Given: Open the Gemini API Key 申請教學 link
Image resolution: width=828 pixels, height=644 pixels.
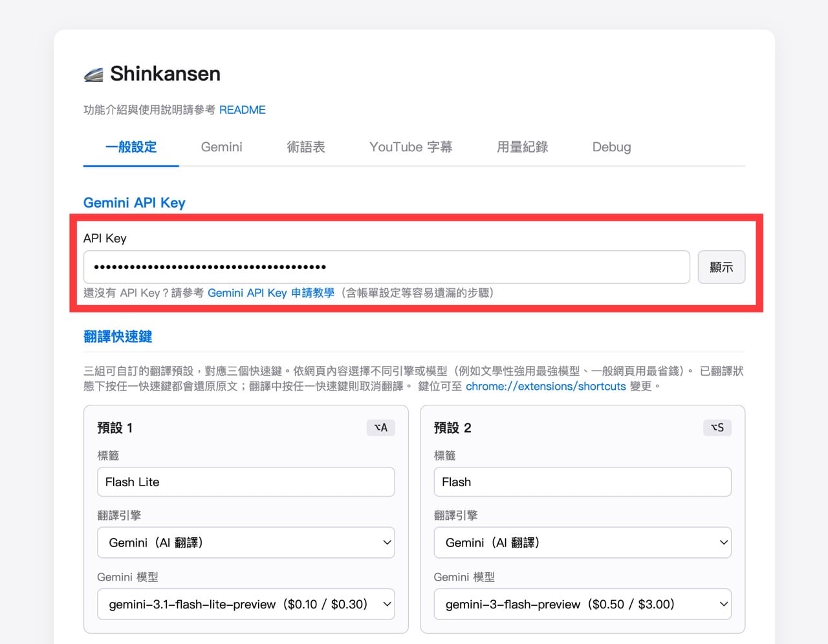Looking at the screenshot, I should click(x=271, y=293).
